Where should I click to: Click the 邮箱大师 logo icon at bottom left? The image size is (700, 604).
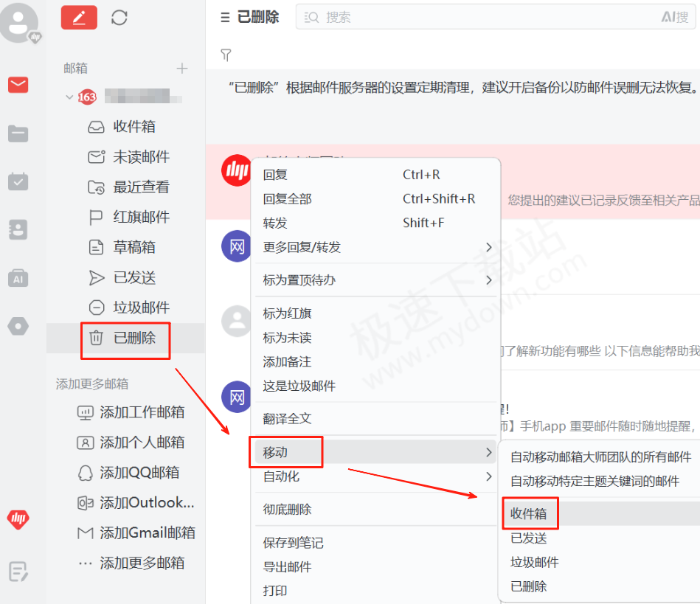tap(17, 519)
